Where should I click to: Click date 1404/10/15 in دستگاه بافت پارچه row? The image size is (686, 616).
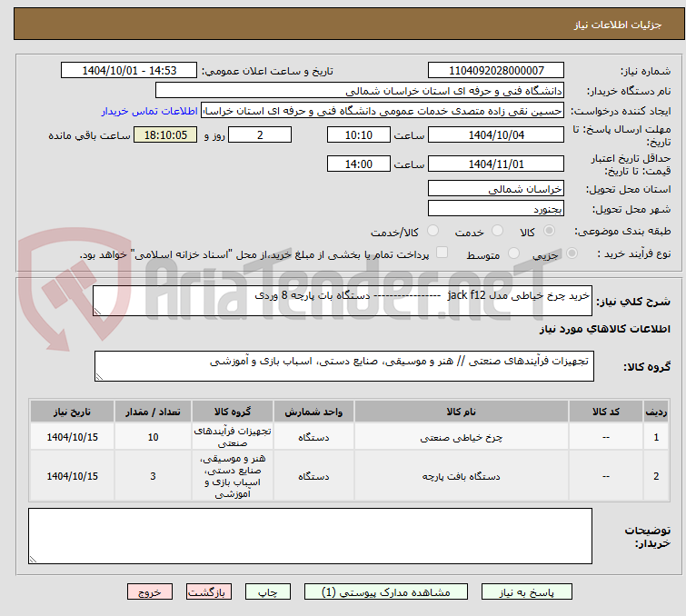pos(72,476)
